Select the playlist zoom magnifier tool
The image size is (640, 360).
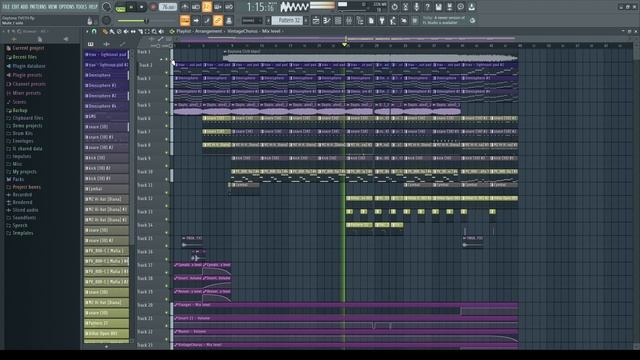point(154,31)
